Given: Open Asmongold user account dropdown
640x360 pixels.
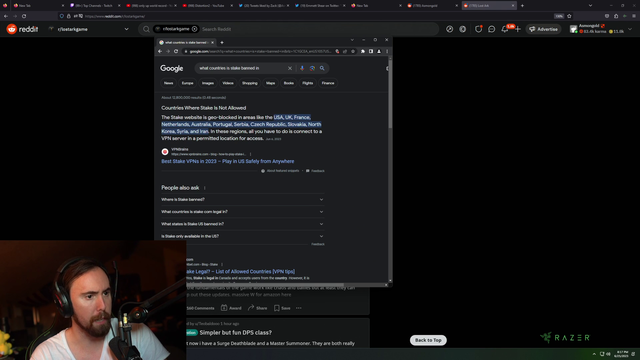Looking at the screenshot, I should point(601,29).
